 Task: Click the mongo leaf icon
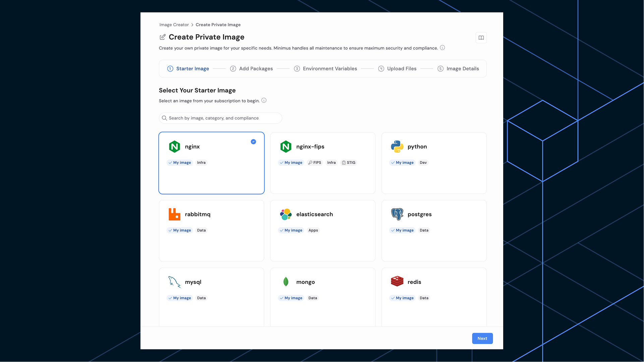click(x=286, y=282)
